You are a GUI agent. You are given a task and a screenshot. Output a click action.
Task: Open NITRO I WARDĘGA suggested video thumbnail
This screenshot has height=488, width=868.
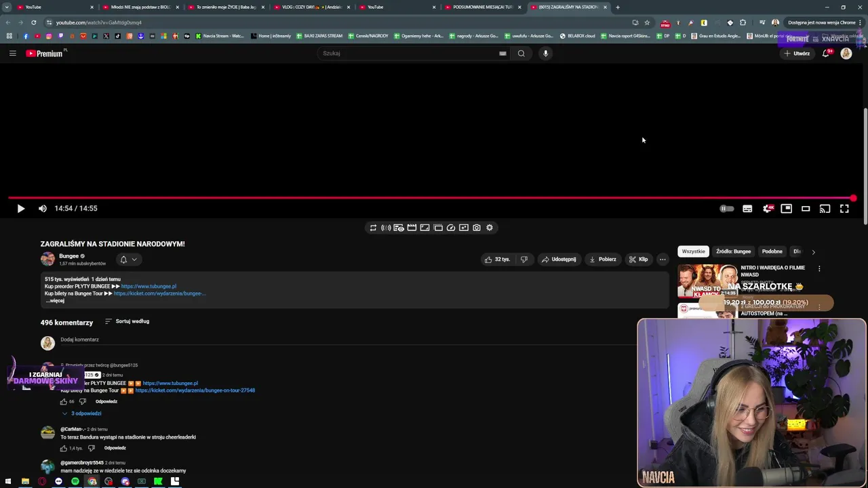[x=708, y=281]
